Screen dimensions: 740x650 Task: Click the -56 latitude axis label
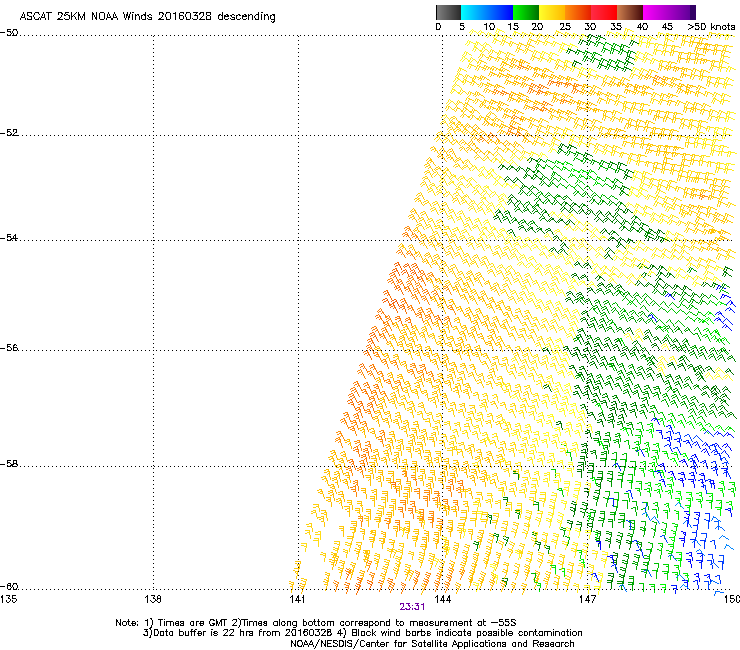[9, 348]
